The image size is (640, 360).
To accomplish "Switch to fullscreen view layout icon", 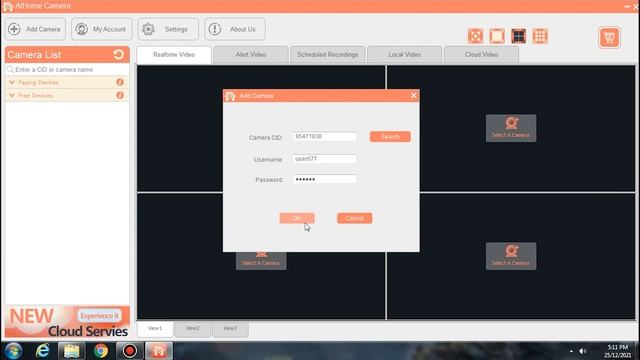I will (x=475, y=36).
